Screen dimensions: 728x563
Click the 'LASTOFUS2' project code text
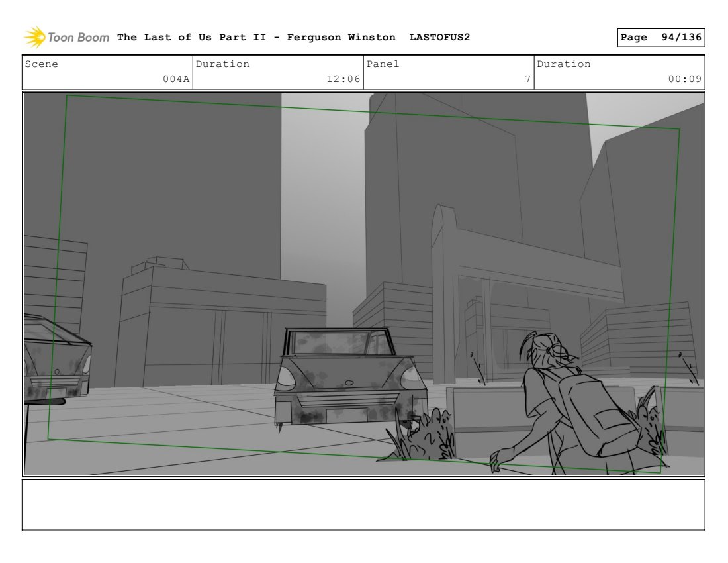(x=439, y=37)
